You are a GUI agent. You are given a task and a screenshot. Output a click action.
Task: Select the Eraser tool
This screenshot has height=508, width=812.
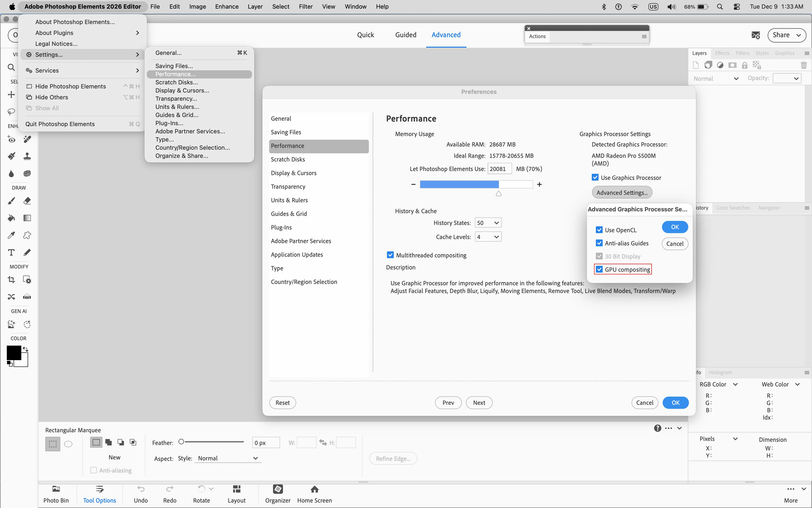[x=27, y=201]
